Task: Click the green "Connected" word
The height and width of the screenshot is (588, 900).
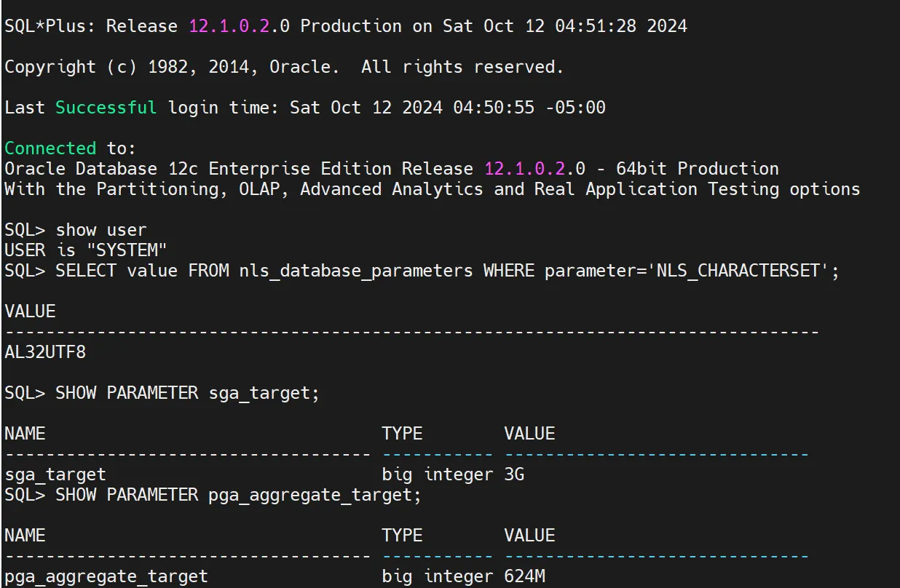Action: pos(50,148)
